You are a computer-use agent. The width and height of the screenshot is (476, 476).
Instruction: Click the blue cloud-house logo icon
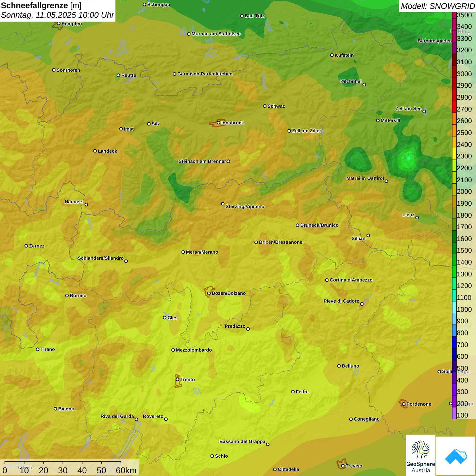[456, 456]
